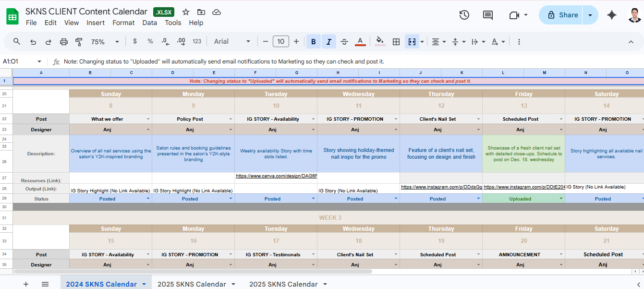
Task: Toggle italic formatting button
Action: [329, 42]
